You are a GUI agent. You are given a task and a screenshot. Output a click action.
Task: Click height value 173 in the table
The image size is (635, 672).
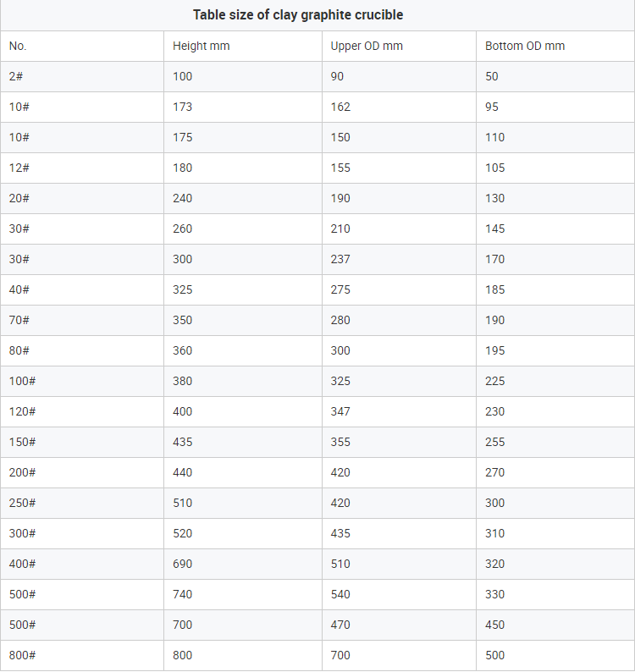(x=182, y=107)
